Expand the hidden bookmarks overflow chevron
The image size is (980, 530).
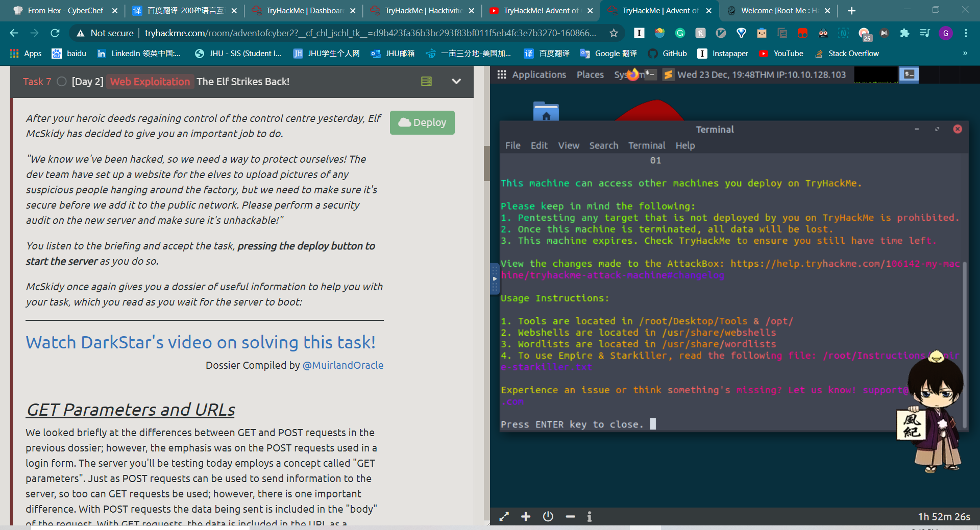click(x=965, y=53)
